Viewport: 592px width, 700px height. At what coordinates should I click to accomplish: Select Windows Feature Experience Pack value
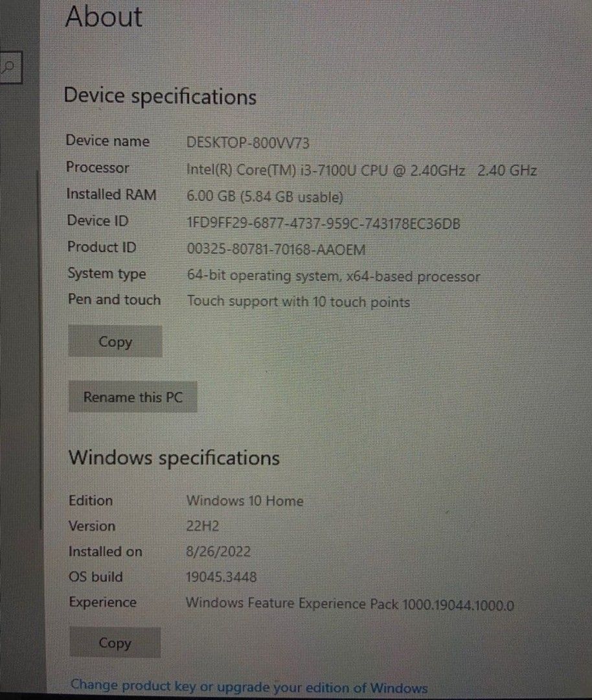click(x=350, y=603)
